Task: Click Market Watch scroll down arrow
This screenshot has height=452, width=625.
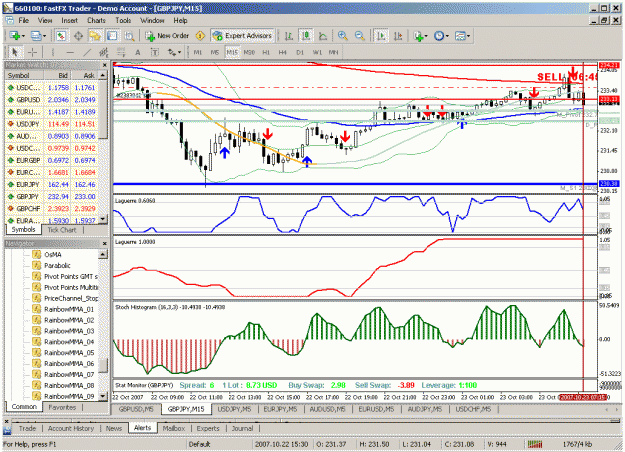Action: [x=103, y=219]
